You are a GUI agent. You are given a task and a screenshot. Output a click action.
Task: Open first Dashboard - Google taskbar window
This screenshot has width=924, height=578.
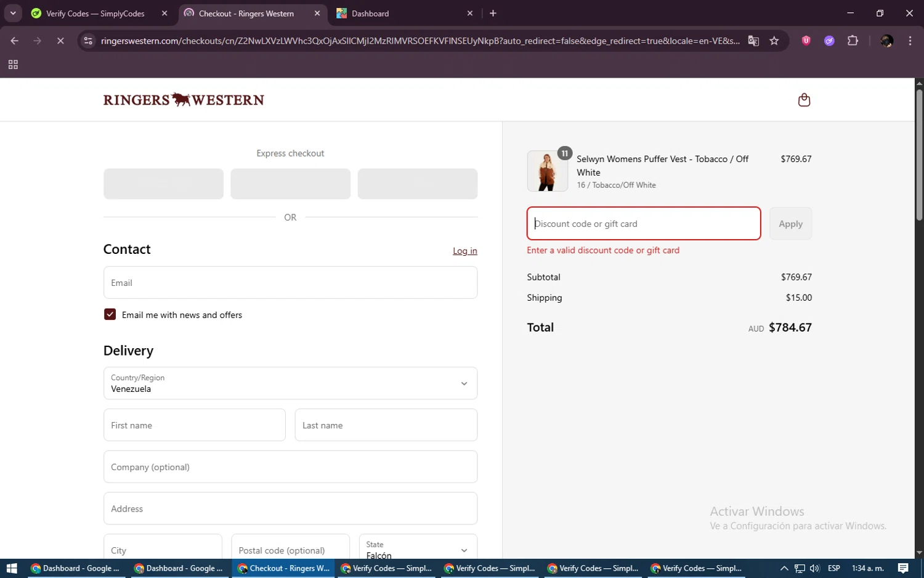click(75, 568)
